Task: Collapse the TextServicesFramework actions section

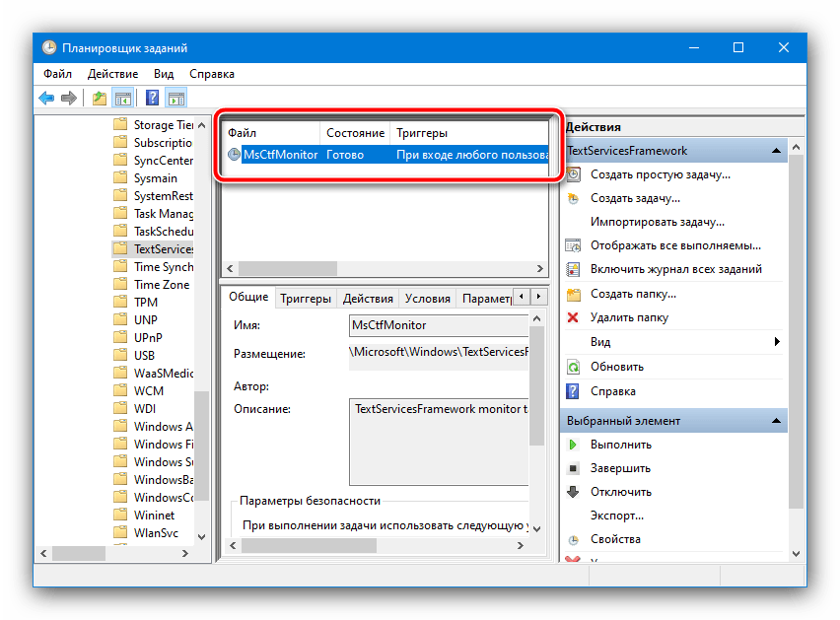Action: 776,151
